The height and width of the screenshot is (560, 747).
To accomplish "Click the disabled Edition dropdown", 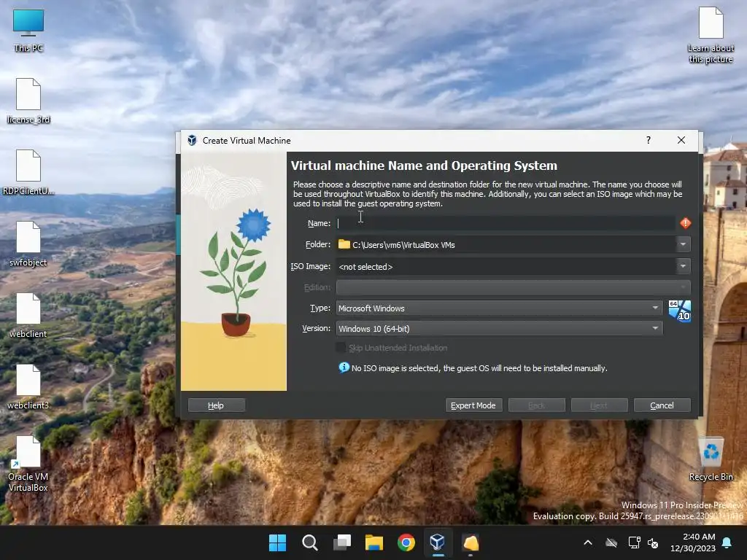I will (x=513, y=287).
